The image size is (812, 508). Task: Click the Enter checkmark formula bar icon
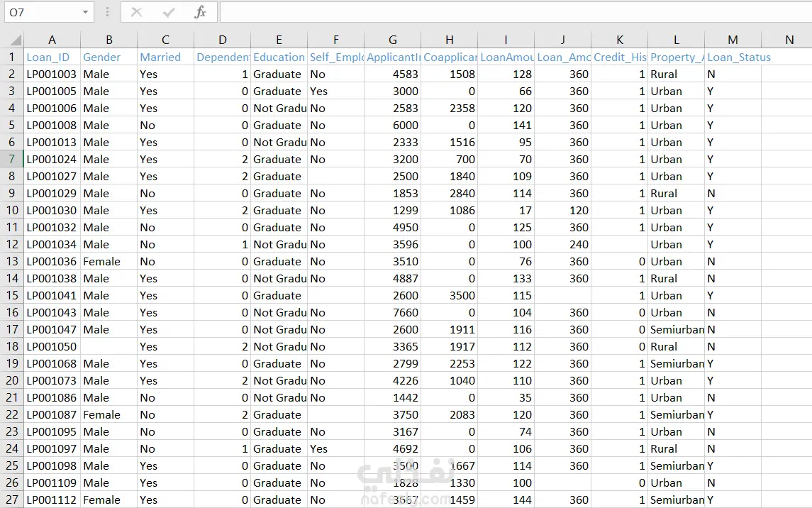[168, 12]
